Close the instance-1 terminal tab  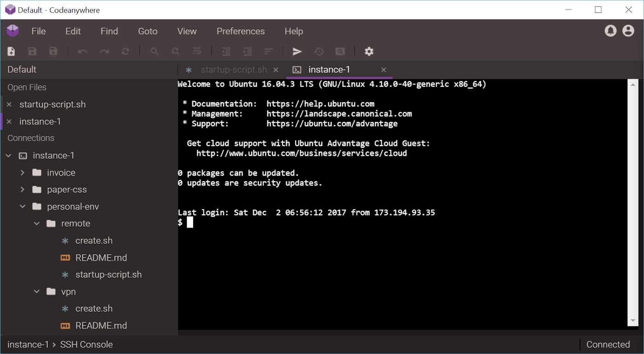384,70
